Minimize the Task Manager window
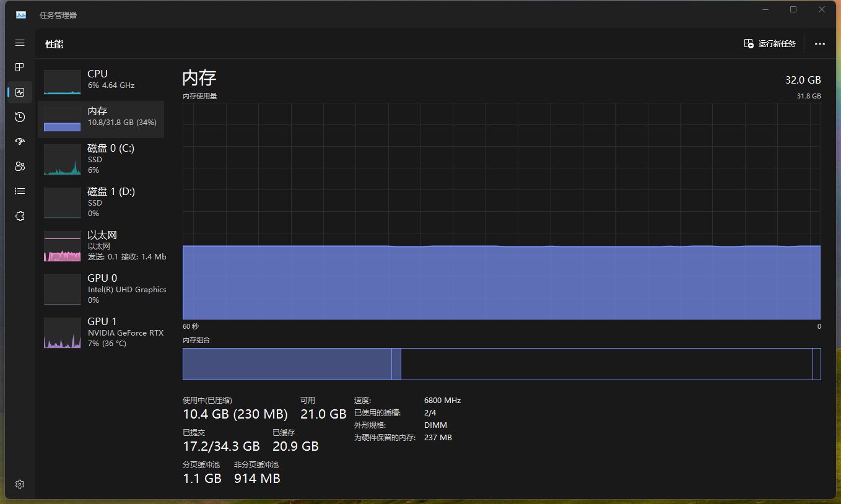841x504 pixels. (765, 9)
